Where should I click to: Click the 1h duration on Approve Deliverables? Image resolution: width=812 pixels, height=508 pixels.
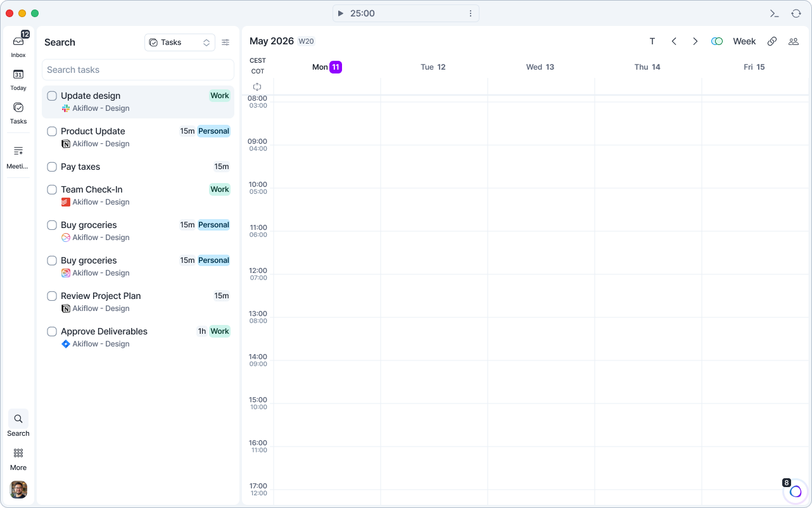(x=202, y=331)
